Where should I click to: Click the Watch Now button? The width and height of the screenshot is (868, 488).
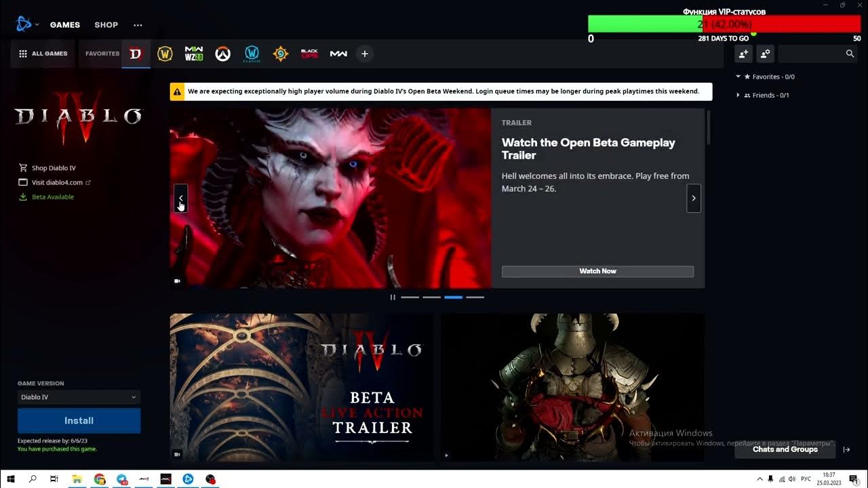(x=597, y=271)
